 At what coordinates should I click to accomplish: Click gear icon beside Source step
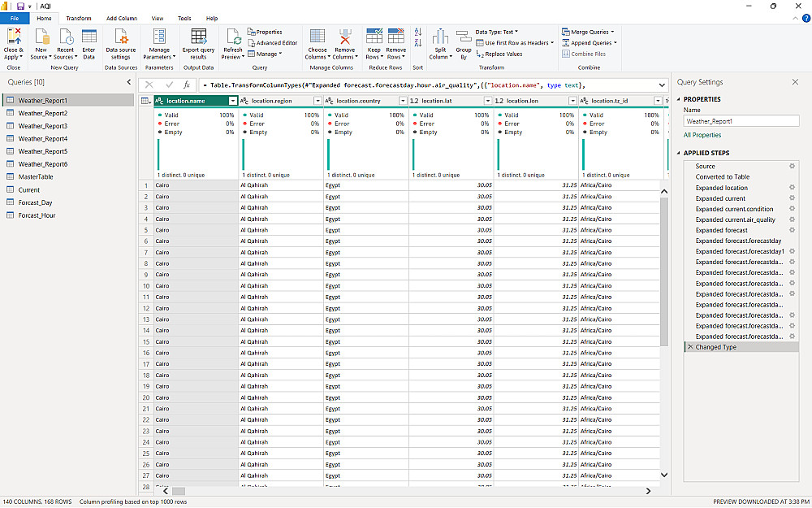tap(792, 166)
